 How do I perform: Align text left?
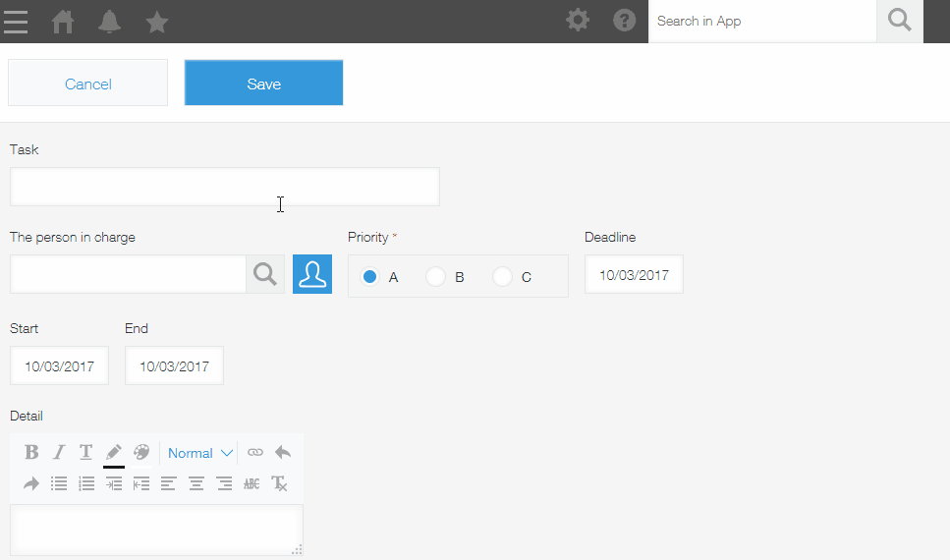(x=168, y=483)
